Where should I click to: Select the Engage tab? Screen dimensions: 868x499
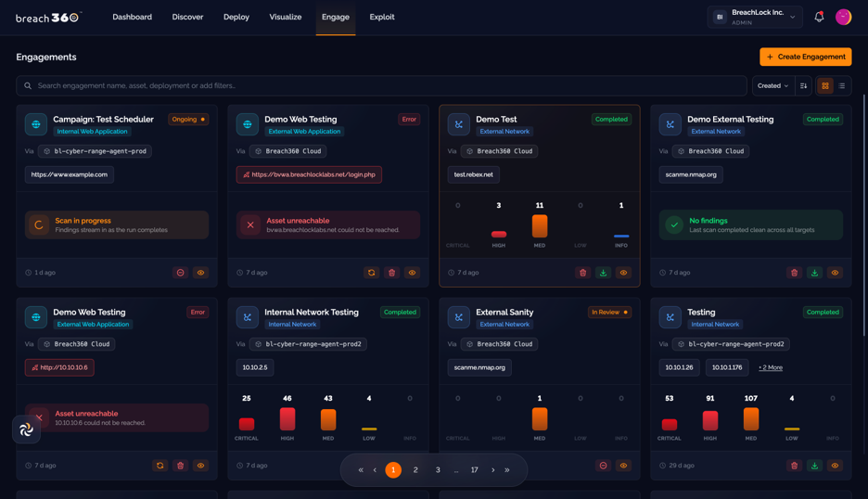pyautogui.click(x=336, y=18)
